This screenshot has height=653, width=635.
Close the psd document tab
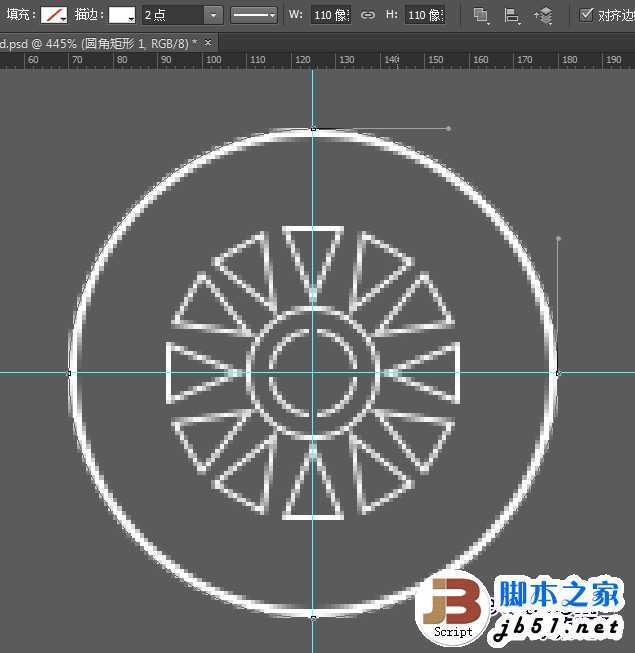point(208,42)
